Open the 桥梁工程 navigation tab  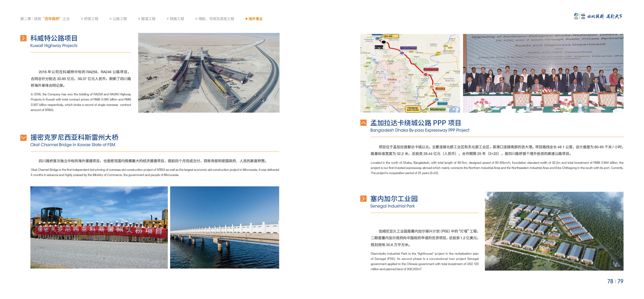pos(91,19)
